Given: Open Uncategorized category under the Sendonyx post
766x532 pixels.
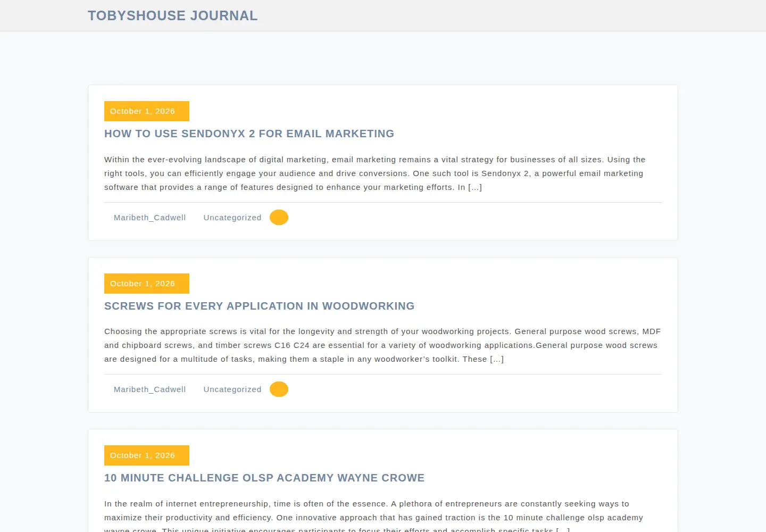Looking at the screenshot, I should (x=232, y=218).
